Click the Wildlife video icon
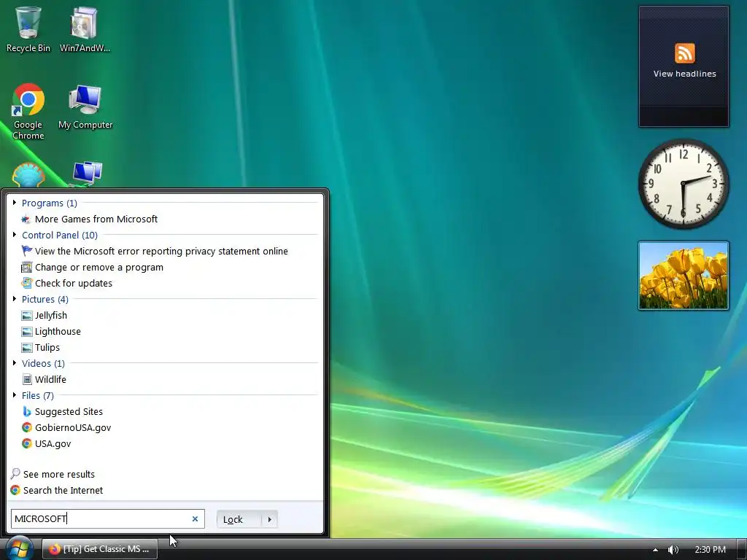Viewport: 747px width, 560px height. pyautogui.click(x=27, y=379)
